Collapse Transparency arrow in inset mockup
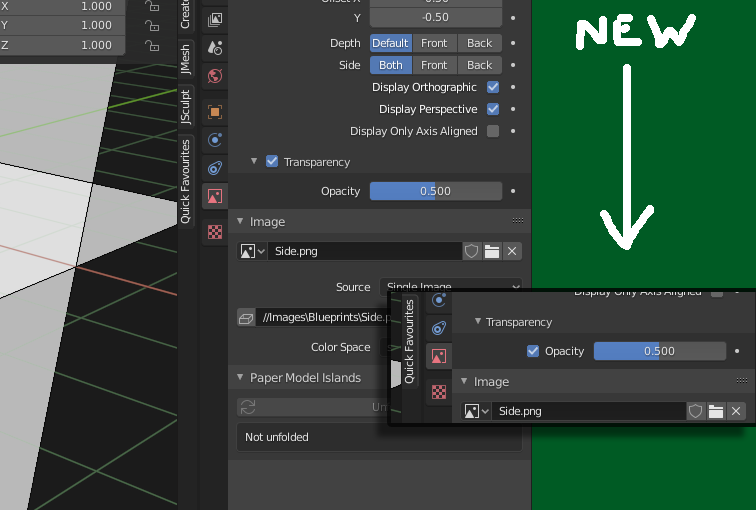Image resolution: width=756 pixels, height=510 pixels. [x=478, y=321]
